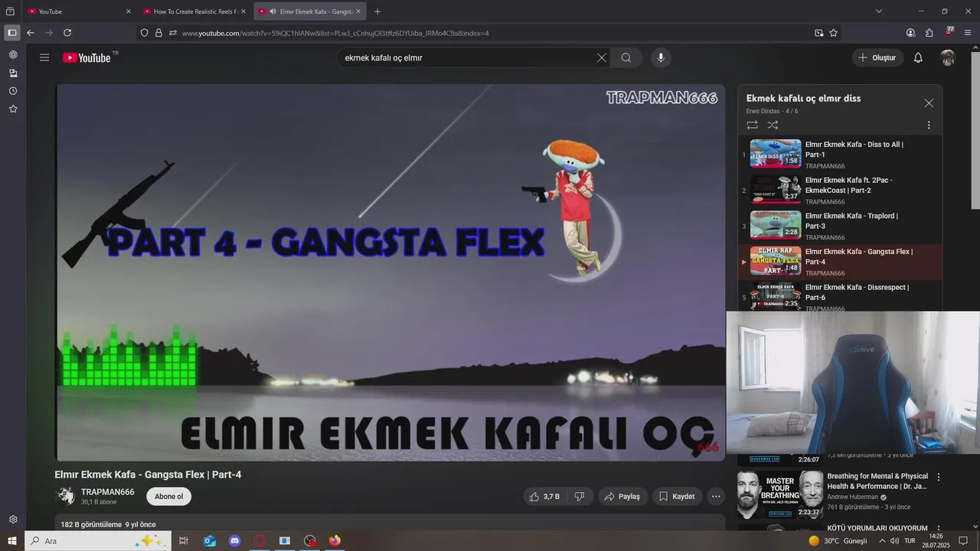Open Discord from taskbar
The image size is (980, 551).
click(x=235, y=541)
